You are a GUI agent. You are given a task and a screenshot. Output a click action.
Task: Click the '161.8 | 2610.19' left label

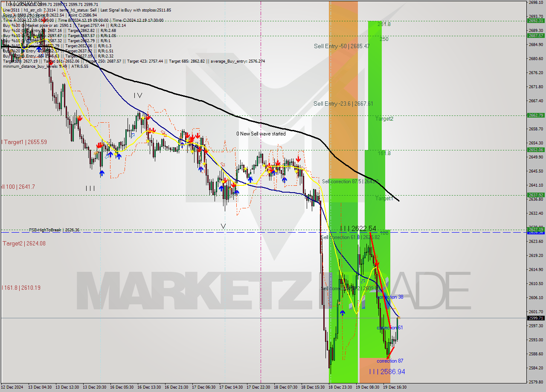[21, 288]
